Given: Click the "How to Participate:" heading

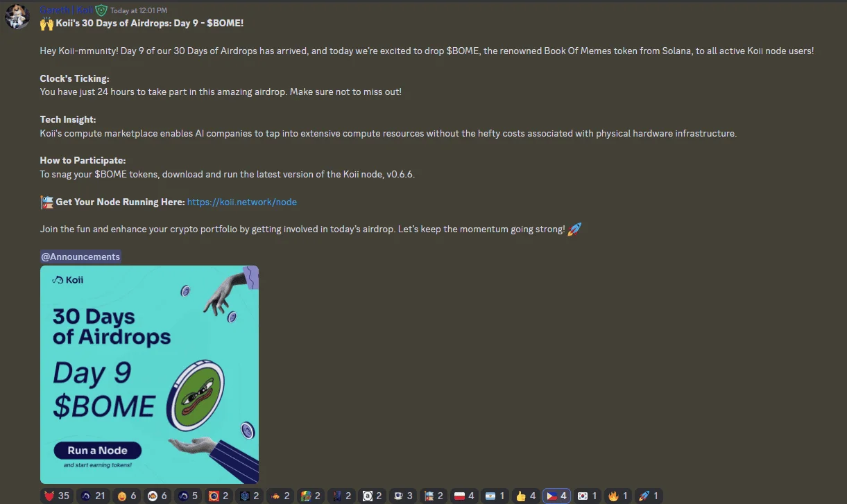Looking at the screenshot, I should click(x=83, y=160).
